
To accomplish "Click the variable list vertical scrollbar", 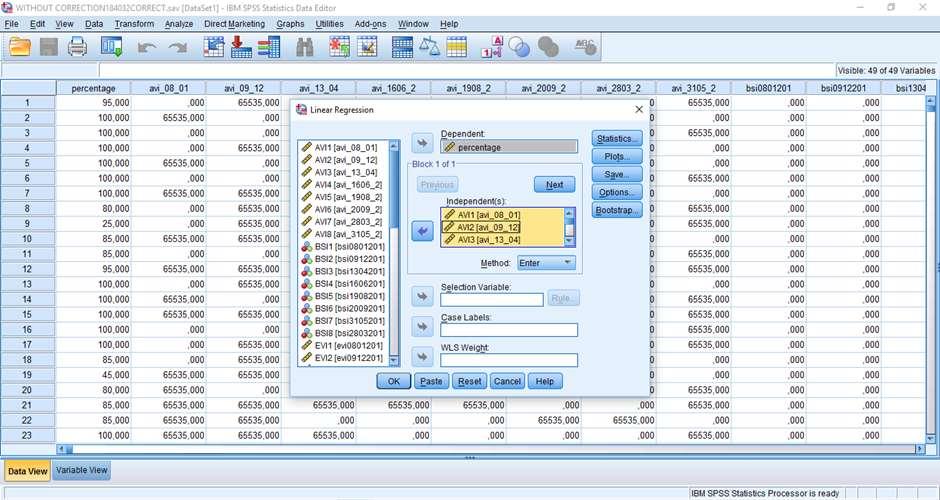I will 394,253.
